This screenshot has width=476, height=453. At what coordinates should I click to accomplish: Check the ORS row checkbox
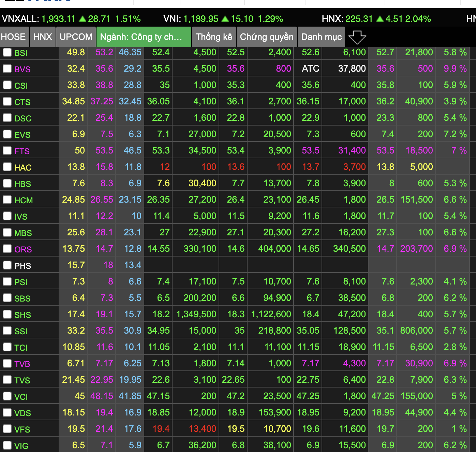click(7, 249)
